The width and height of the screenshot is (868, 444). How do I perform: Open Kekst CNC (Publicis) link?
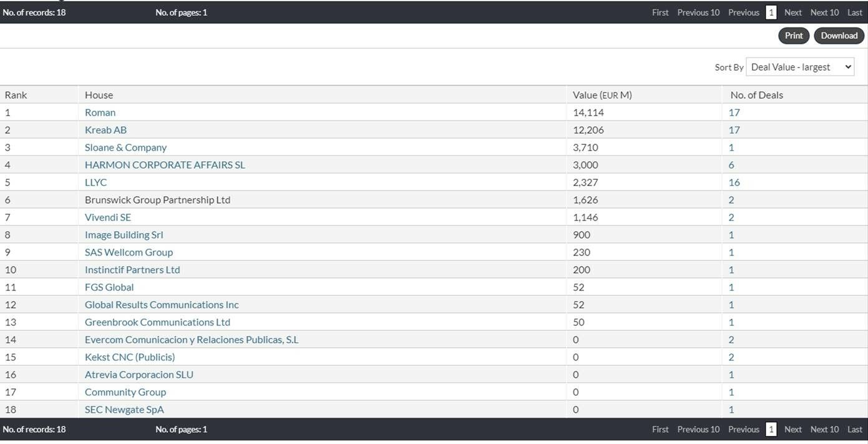pos(130,357)
